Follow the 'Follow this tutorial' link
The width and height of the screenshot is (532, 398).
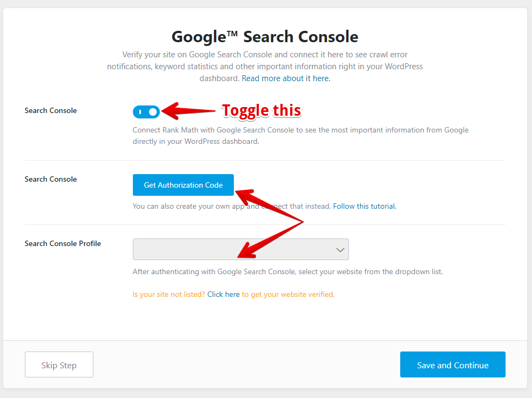pos(365,206)
